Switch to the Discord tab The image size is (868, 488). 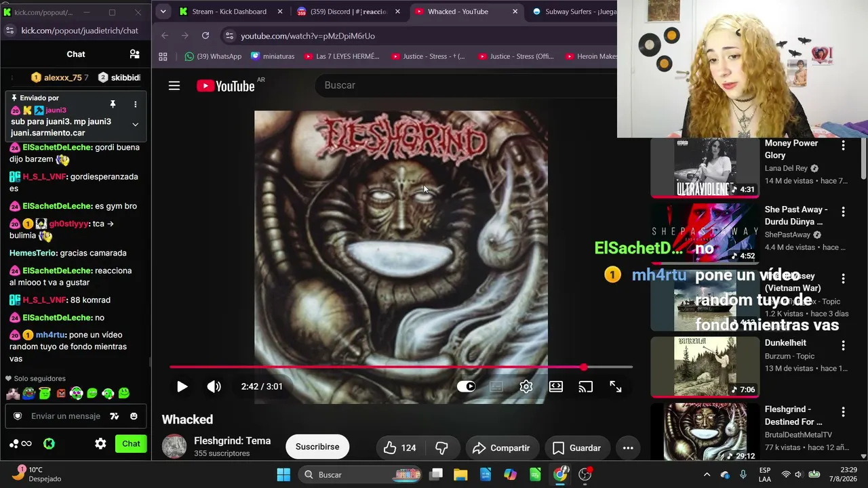click(x=347, y=12)
